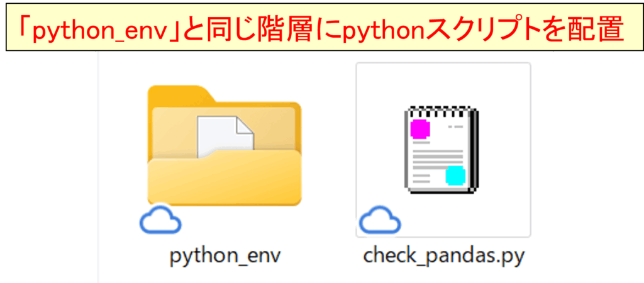Click the yellow annotation banner at top
The height and width of the screenshot is (283, 644).
pyautogui.click(x=321, y=27)
